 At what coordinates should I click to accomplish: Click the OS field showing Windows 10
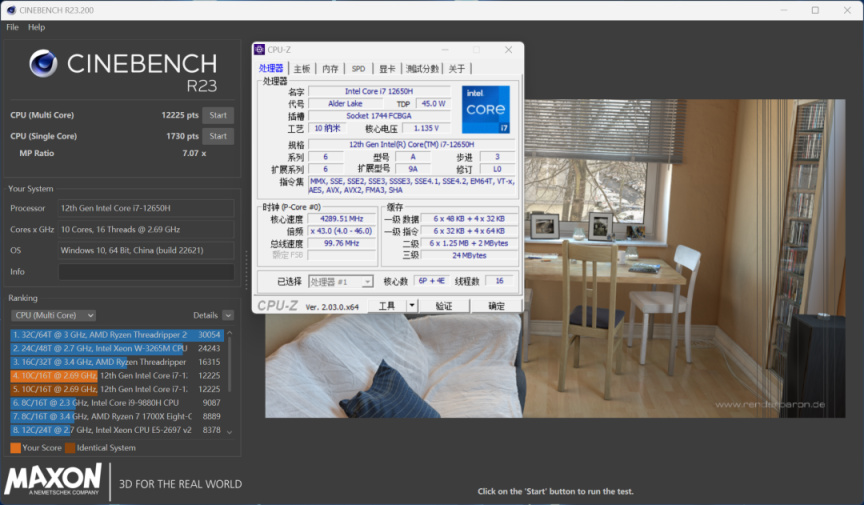146,250
